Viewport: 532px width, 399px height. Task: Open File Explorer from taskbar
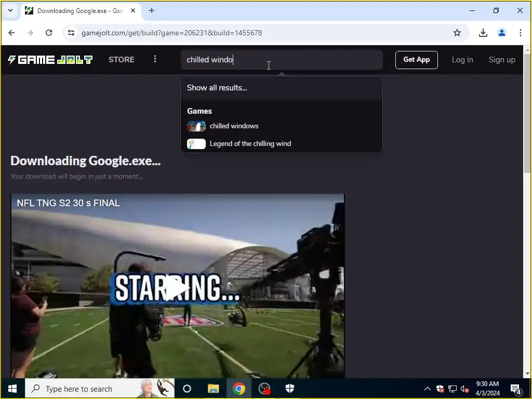(213, 389)
